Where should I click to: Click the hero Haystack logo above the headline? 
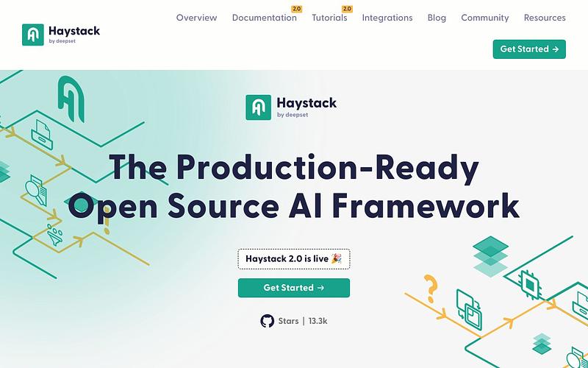click(291, 107)
